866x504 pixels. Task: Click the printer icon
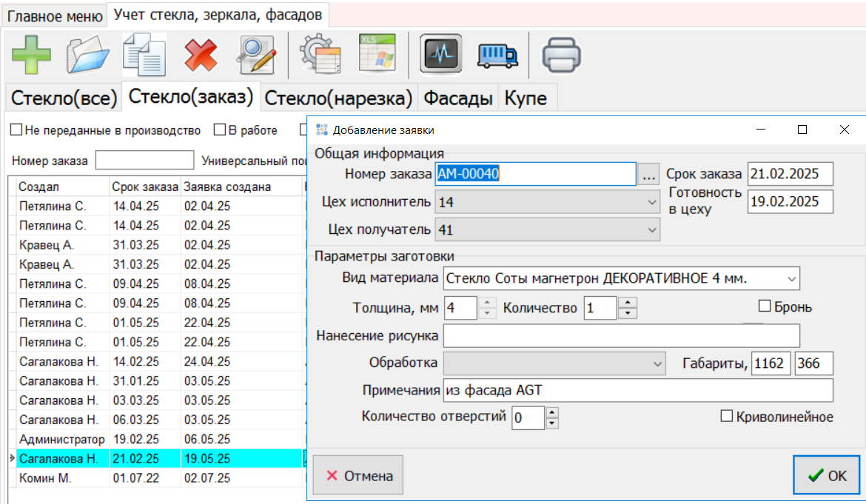pyautogui.click(x=562, y=55)
